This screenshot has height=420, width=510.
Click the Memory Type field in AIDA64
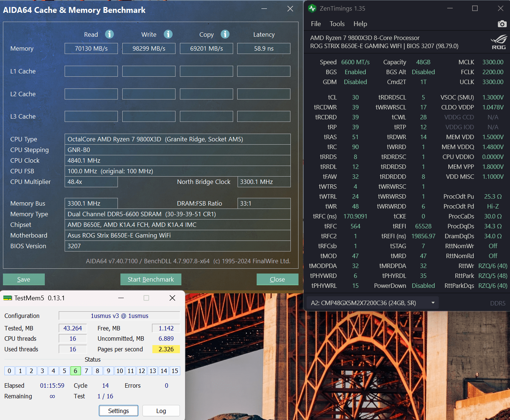click(x=178, y=214)
